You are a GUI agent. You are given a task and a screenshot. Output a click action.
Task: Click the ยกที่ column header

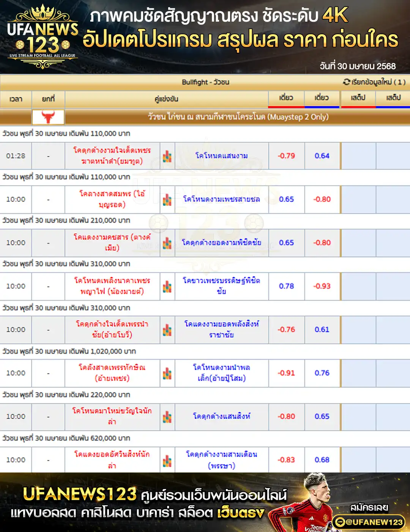click(x=48, y=99)
